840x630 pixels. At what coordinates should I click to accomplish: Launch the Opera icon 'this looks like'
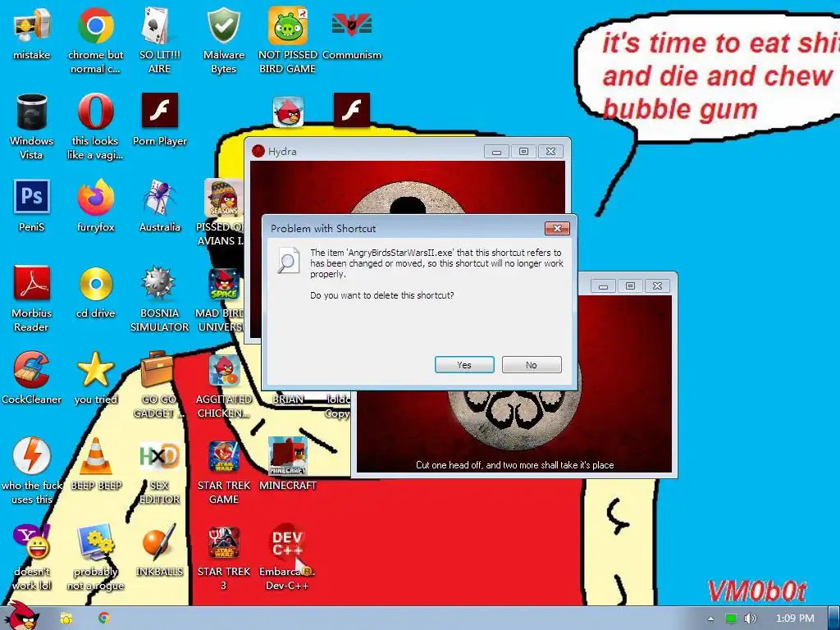[x=95, y=126]
